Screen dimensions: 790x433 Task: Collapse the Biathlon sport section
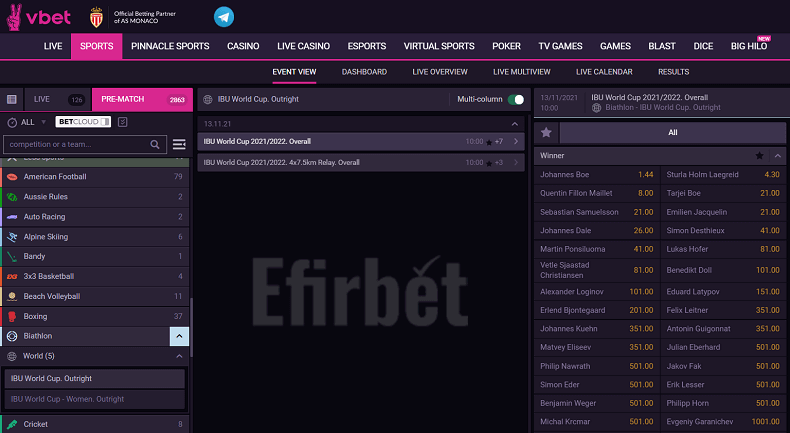click(x=179, y=336)
